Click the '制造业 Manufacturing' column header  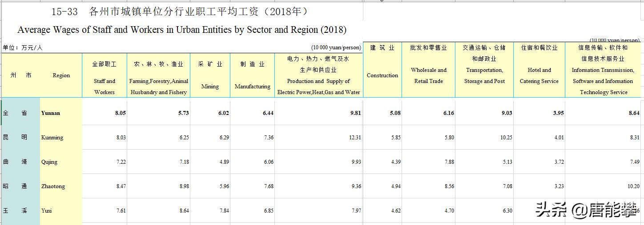coord(252,75)
